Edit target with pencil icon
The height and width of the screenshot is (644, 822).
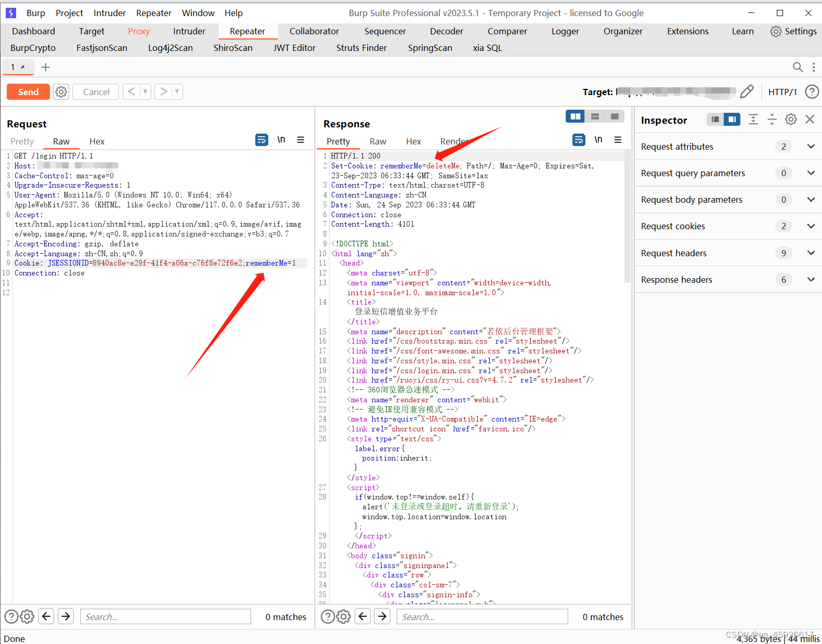point(747,92)
